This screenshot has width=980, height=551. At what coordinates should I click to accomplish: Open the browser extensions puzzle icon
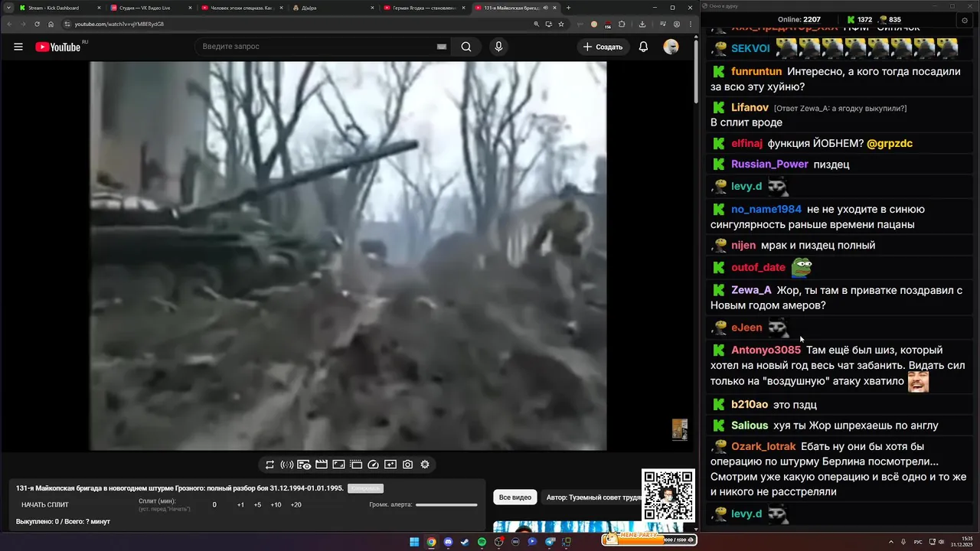click(x=622, y=24)
